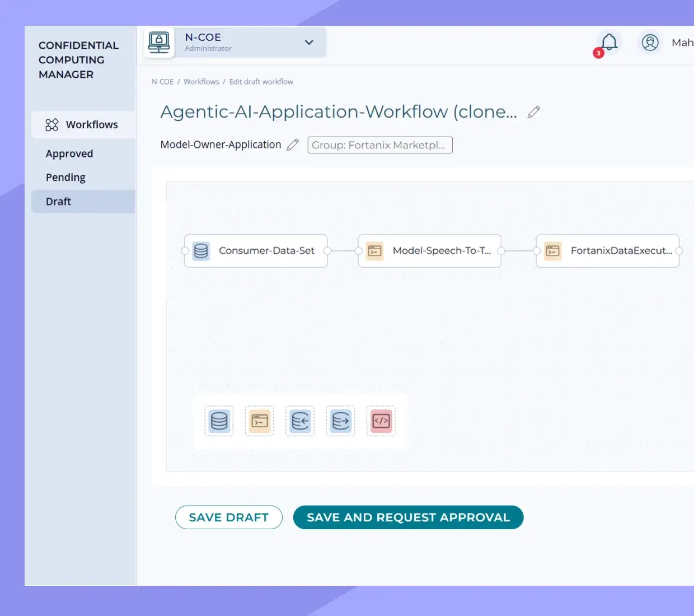
Task: Go to Approved workflows
Action: pyautogui.click(x=69, y=153)
